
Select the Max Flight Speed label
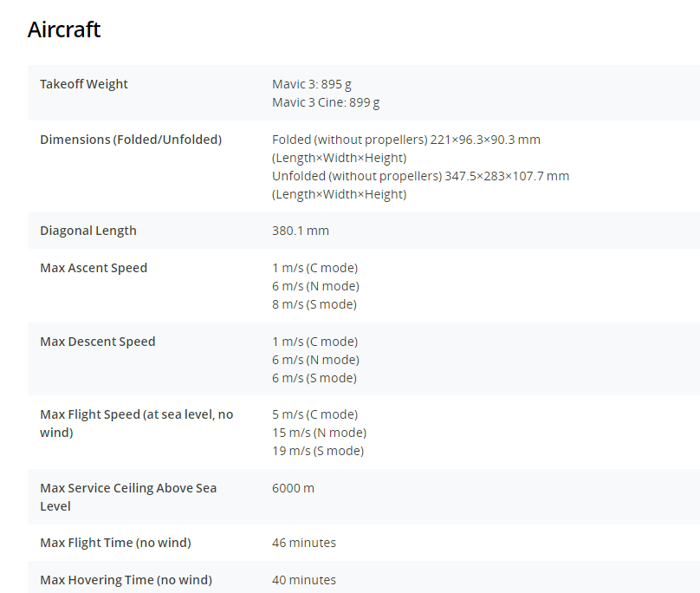tap(137, 423)
